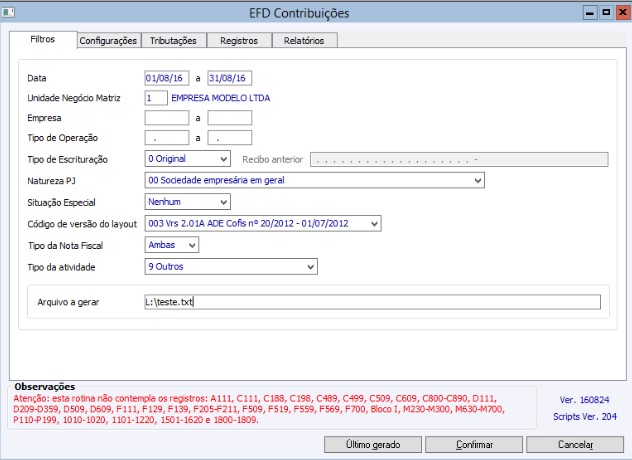Expand the Tipo da atividade dropdown
Viewport: 632px width, 460px height.
click(x=231, y=266)
